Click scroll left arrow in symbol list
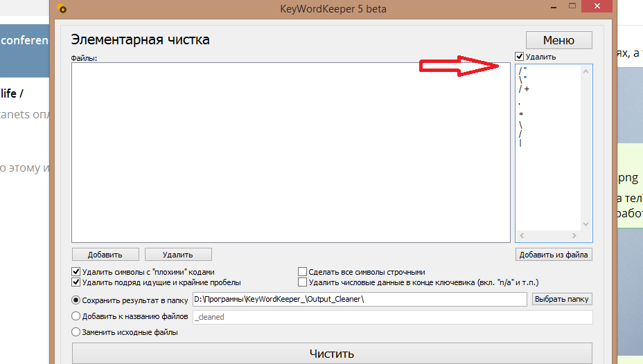The image size is (643, 364). tap(522, 235)
